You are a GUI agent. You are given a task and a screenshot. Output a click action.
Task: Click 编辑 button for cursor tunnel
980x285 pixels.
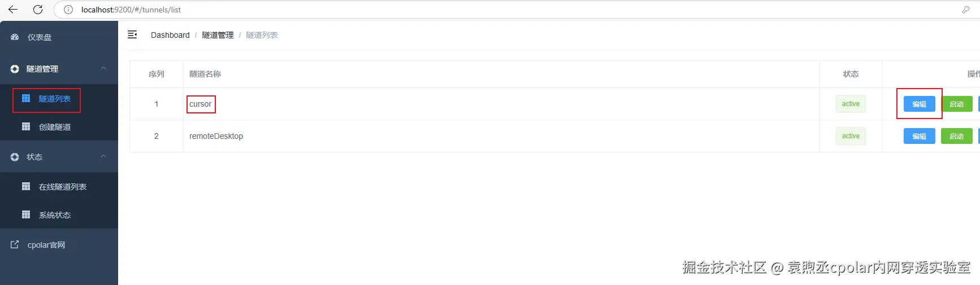pos(919,104)
